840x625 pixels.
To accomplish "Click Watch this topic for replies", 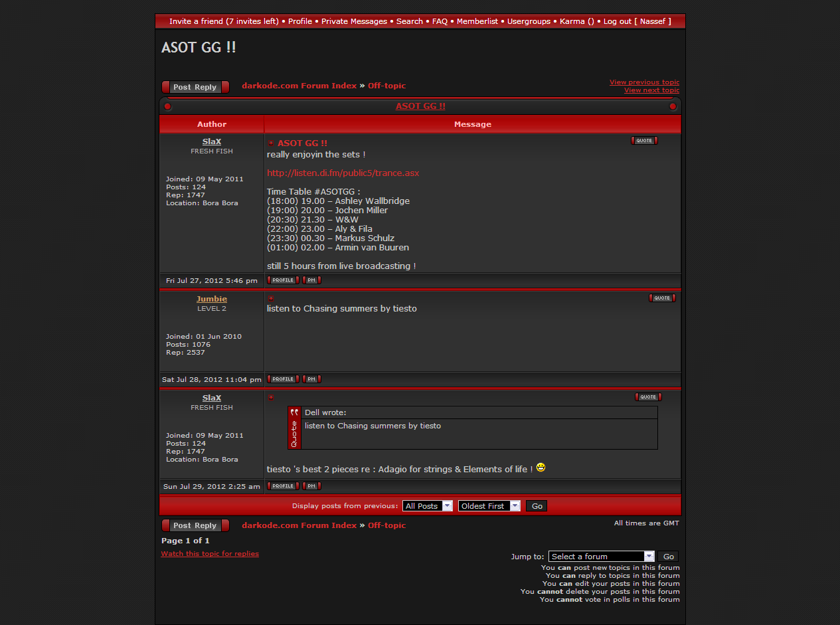I will tap(210, 554).
